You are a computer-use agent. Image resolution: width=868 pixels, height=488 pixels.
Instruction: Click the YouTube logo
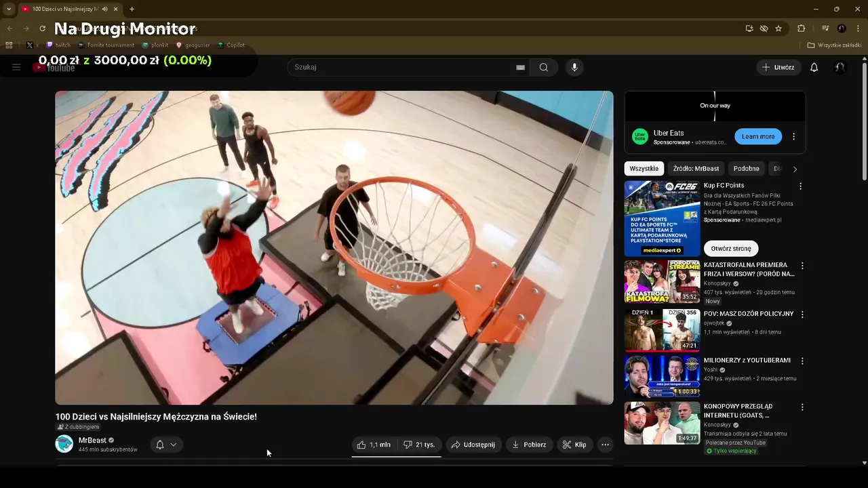coord(54,68)
